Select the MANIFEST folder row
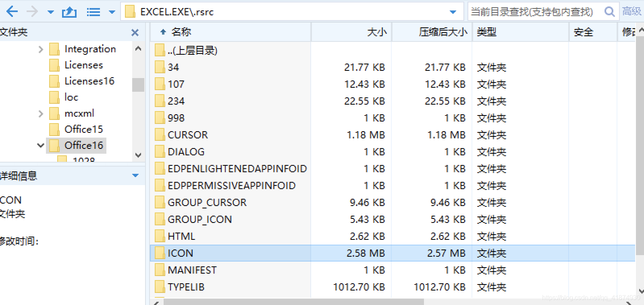The width and height of the screenshot is (644, 305). coord(393,270)
